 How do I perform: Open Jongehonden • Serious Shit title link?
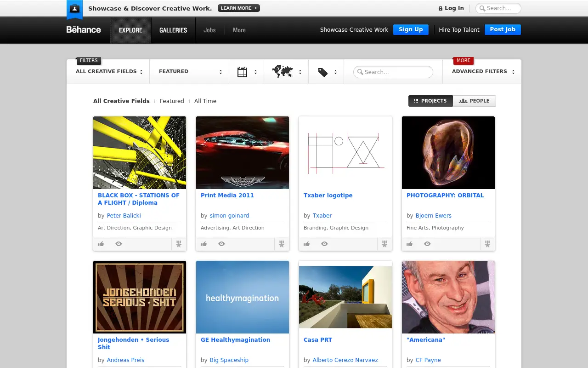tap(134, 344)
